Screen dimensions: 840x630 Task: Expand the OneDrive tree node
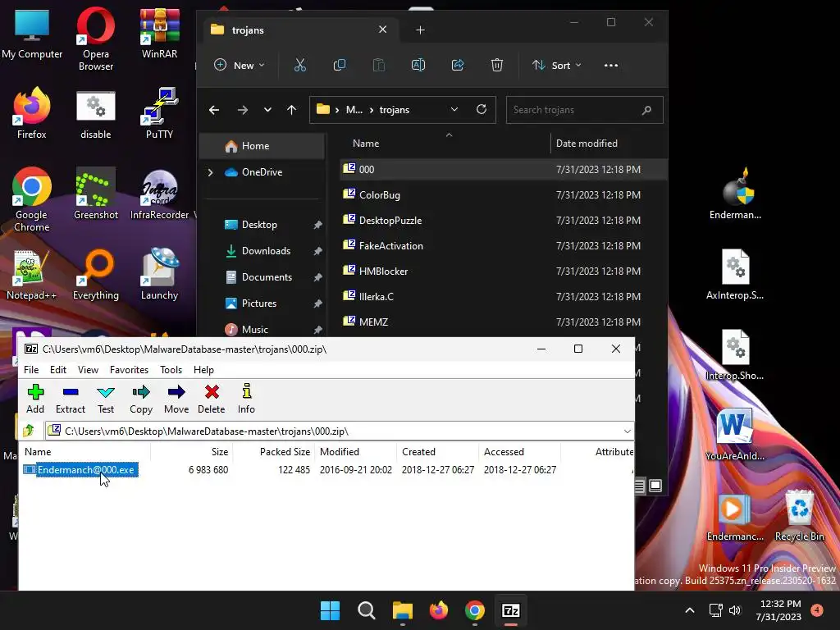(x=210, y=172)
